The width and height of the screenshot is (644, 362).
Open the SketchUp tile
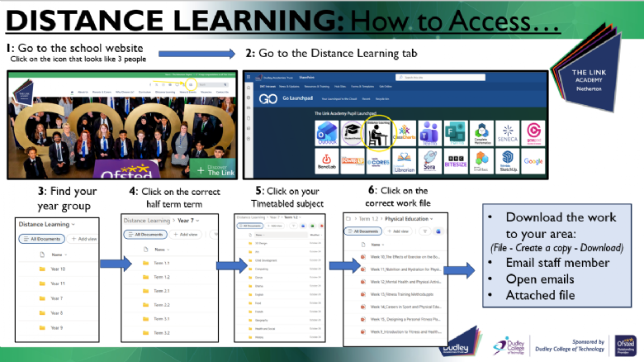[x=508, y=161]
